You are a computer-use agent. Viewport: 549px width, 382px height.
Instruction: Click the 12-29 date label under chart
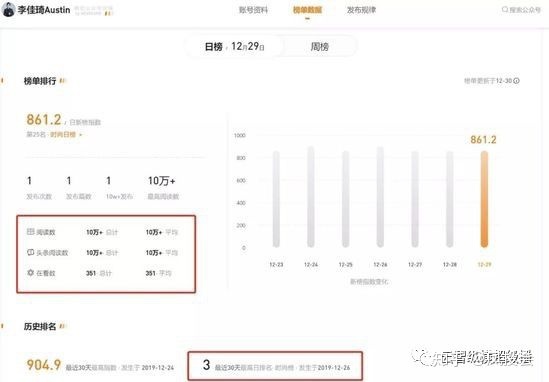point(484,264)
